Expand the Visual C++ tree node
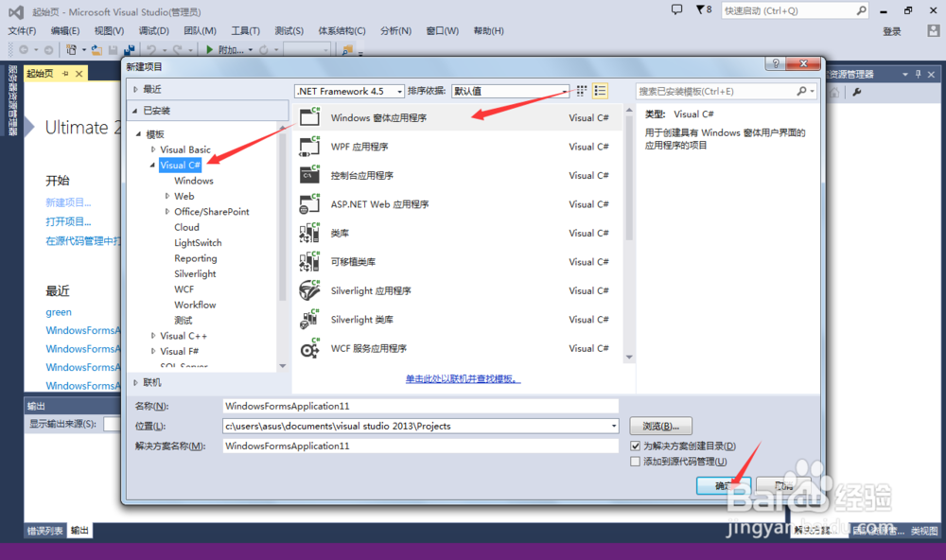The width and height of the screenshot is (946, 560). click(152, 336)
